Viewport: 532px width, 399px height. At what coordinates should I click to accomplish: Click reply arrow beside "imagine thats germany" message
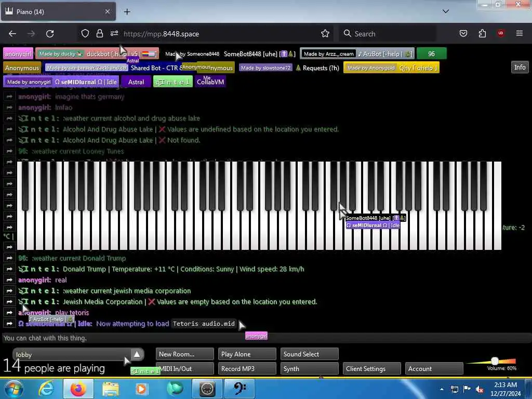[9, 97]
